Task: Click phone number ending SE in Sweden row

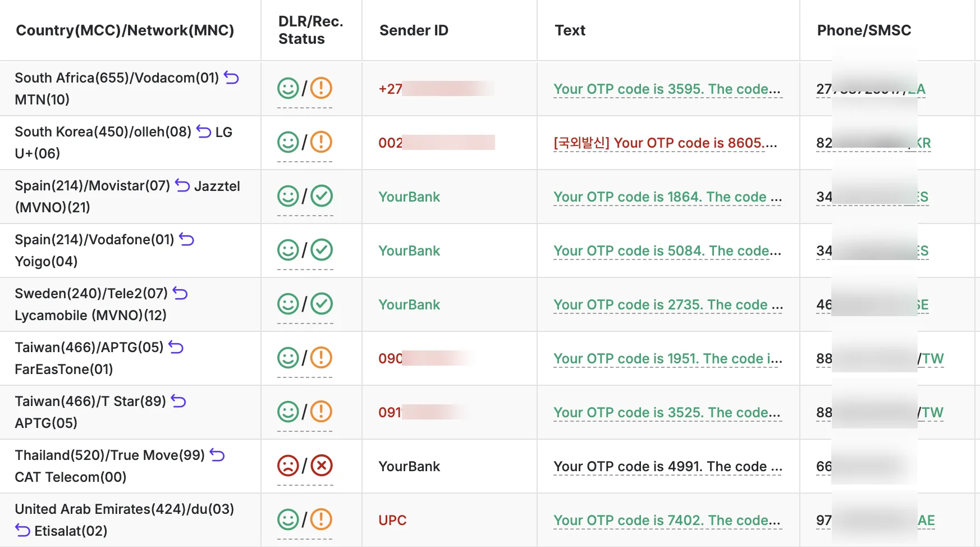Action: [872, 304]
